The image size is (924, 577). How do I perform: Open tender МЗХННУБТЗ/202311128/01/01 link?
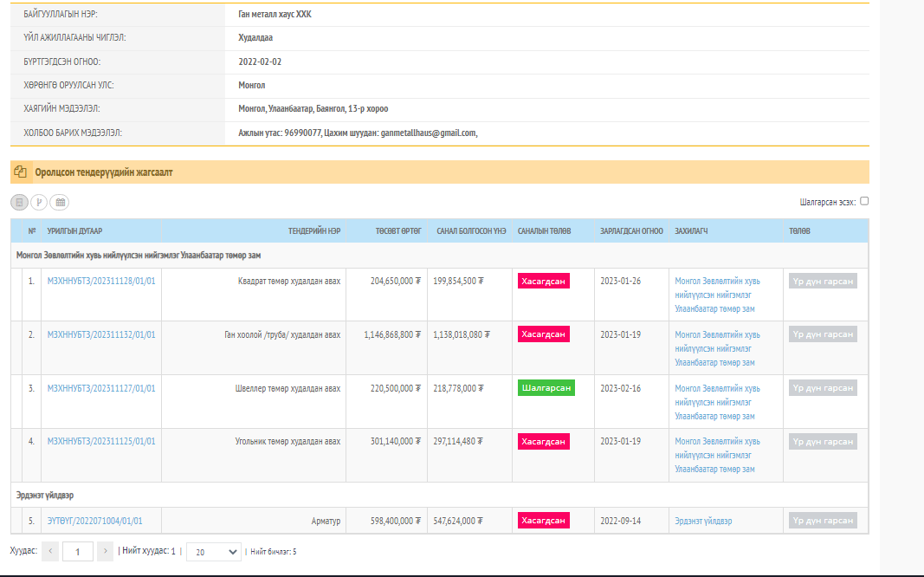[101, 281]
